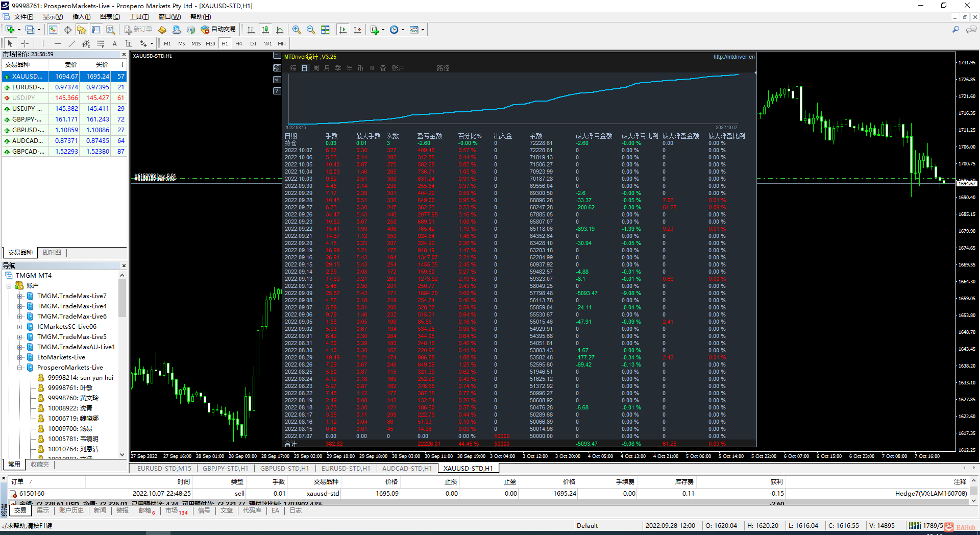Viewport: 980px width, 535px height.
Task: Click the MTDriver panel help question icon
Action: pos(277,91)
